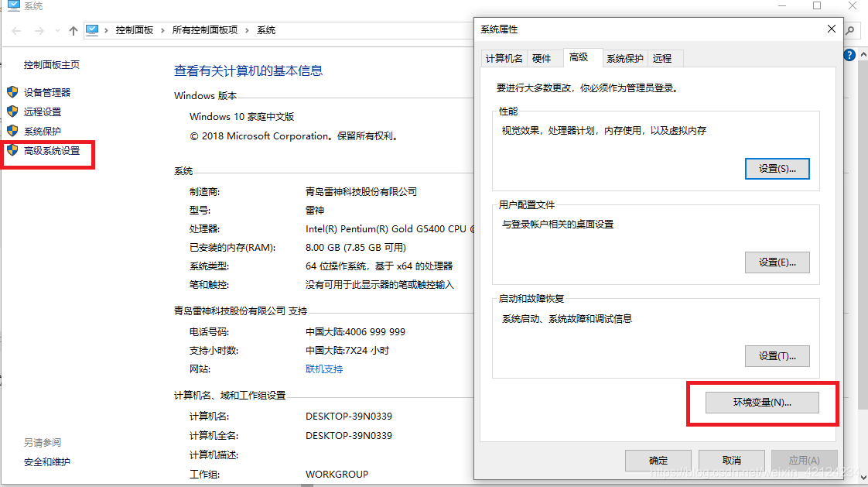868x487 pixels.
Task: Click the search magnifier icon
Action: (x=850, y=30)
